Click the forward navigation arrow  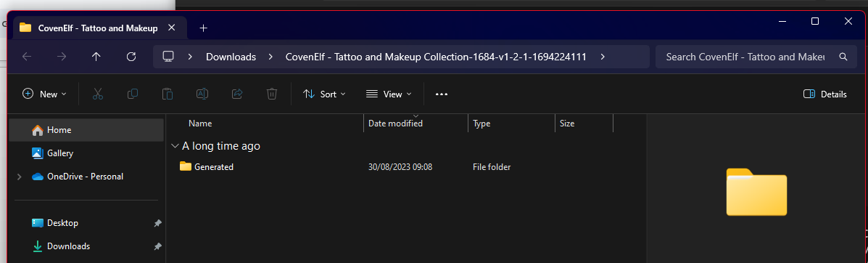point(62,57)
